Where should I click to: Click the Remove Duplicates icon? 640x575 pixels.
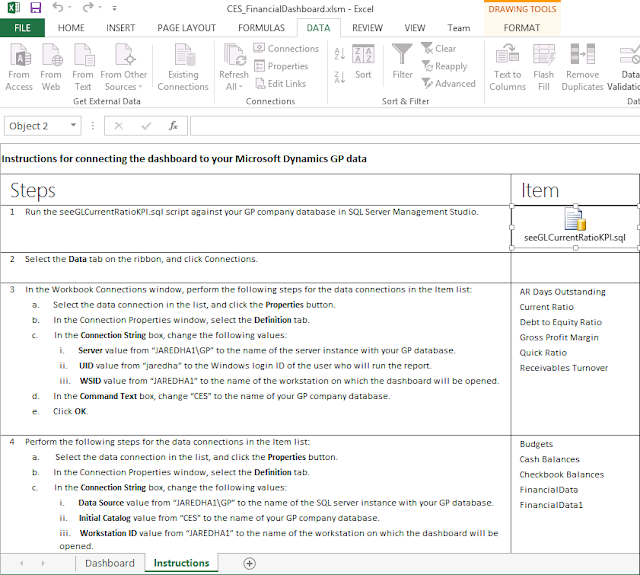pos(582,67)
